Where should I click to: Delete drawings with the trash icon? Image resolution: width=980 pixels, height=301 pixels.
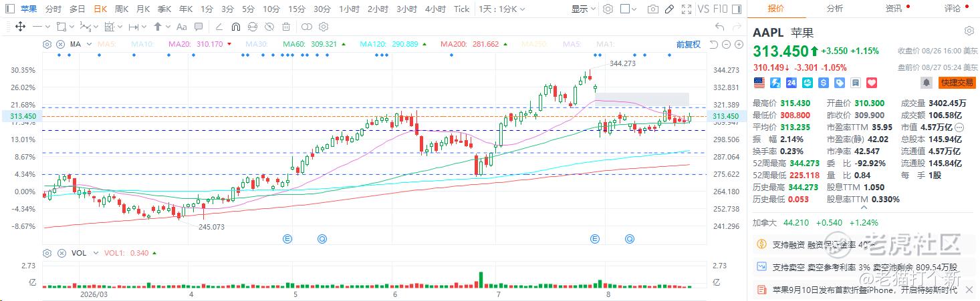point(285,27)
